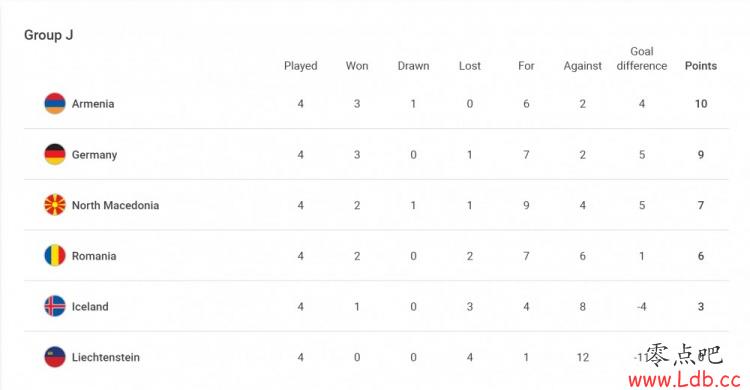Select the Liechtenstein team name

coord(106,357)
